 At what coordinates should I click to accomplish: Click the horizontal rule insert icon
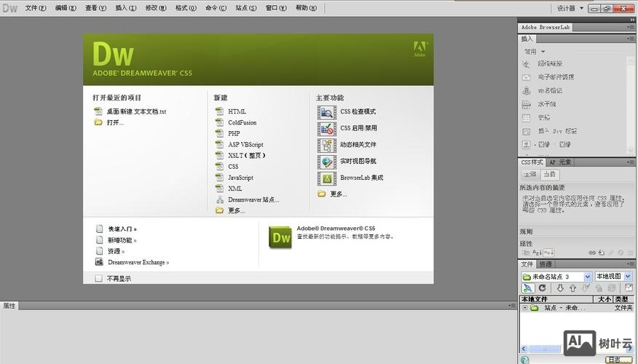click(526, 104)
